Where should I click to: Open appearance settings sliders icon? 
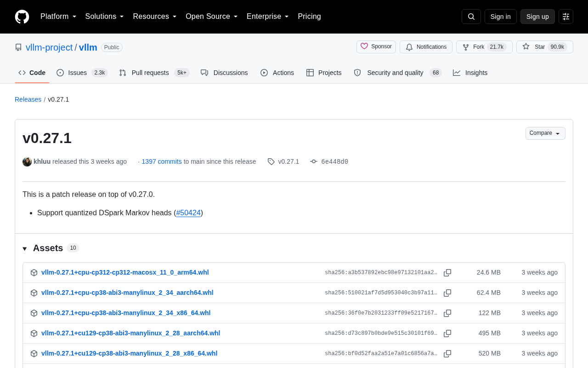click(x=566, y=17)
